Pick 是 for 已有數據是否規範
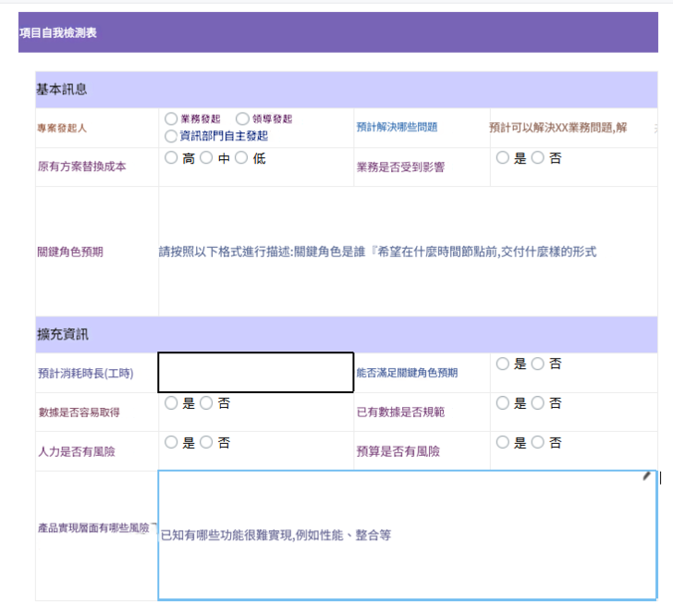 (x=503, y=403)
